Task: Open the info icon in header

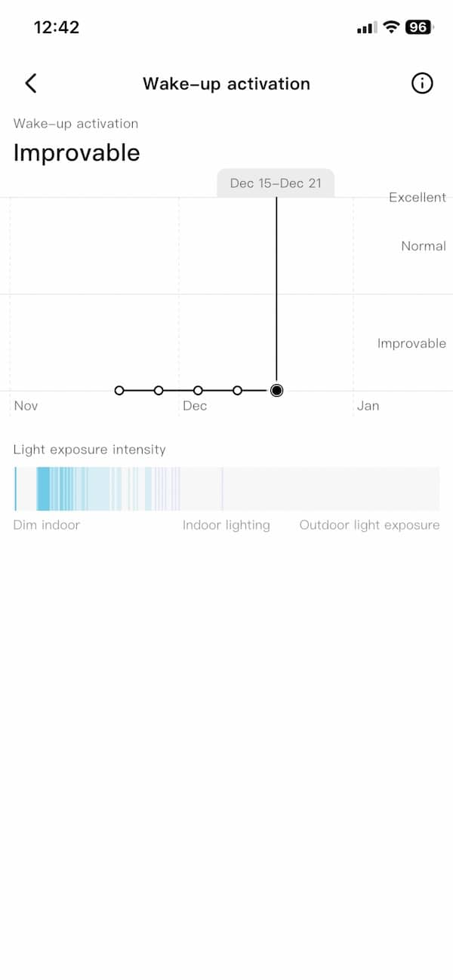Action: tap(422, 83)
